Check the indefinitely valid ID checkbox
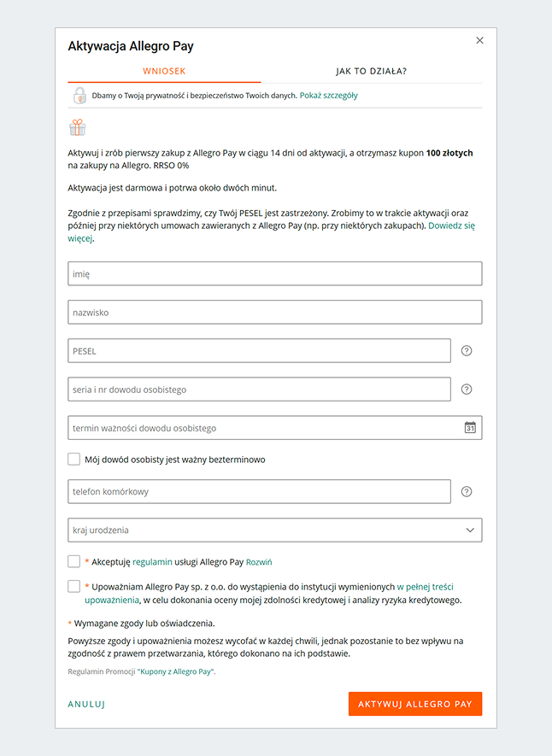Image resolution: width=552 pixels, height=756 pixels. point(74,460)
